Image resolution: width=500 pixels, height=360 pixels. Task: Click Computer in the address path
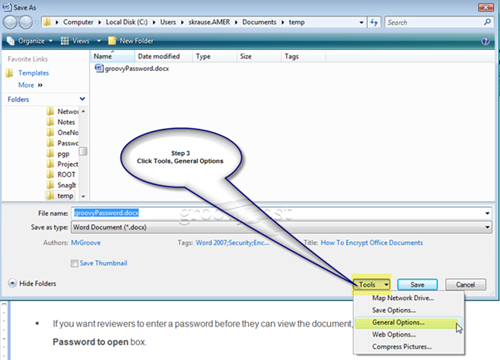pos(78,22)
